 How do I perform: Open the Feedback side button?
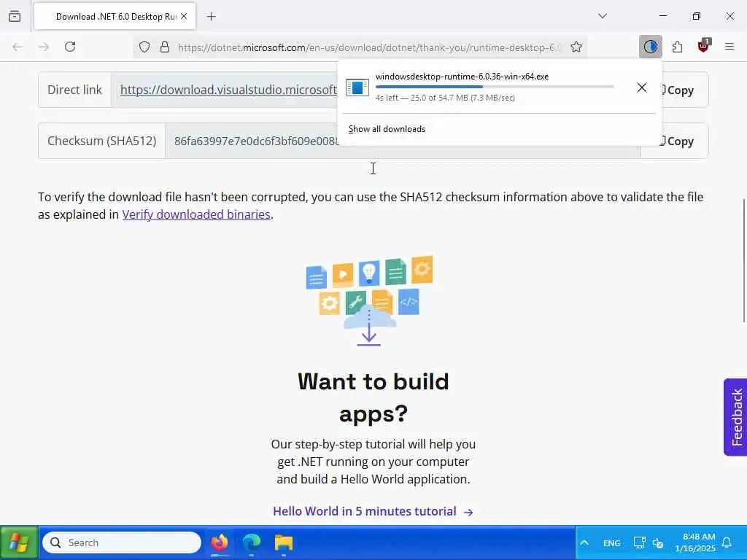click(735, 417)
